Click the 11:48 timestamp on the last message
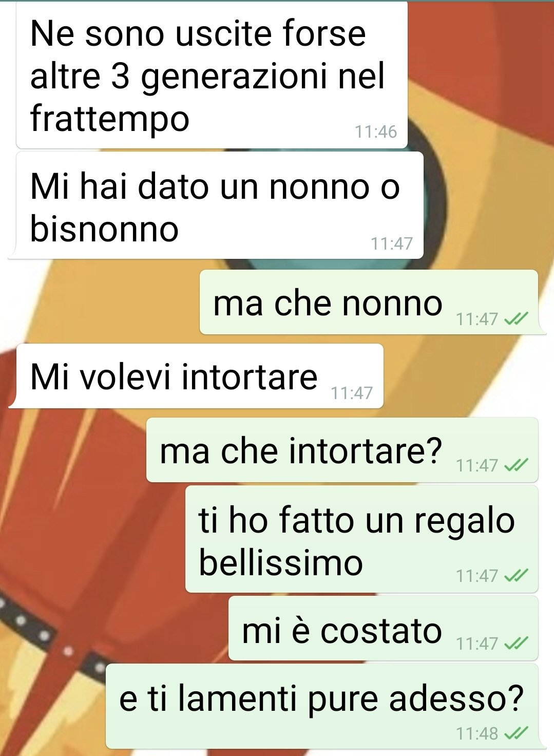This screenshot has height=756, width=554. coord(477,733)
